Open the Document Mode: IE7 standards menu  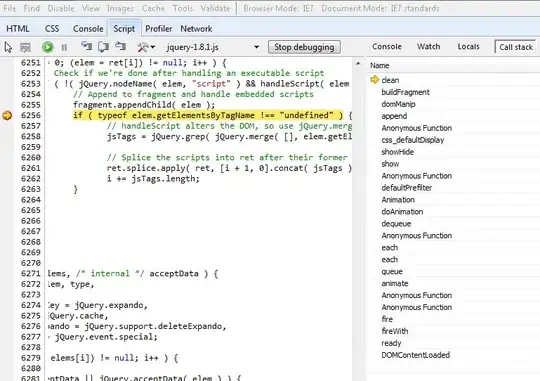click(x=380, y=8)
